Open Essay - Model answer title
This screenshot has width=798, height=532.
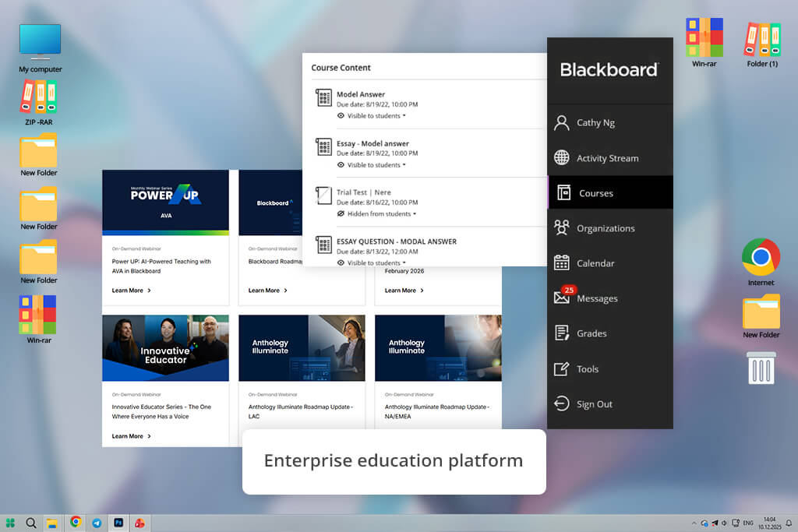[373, 143]
